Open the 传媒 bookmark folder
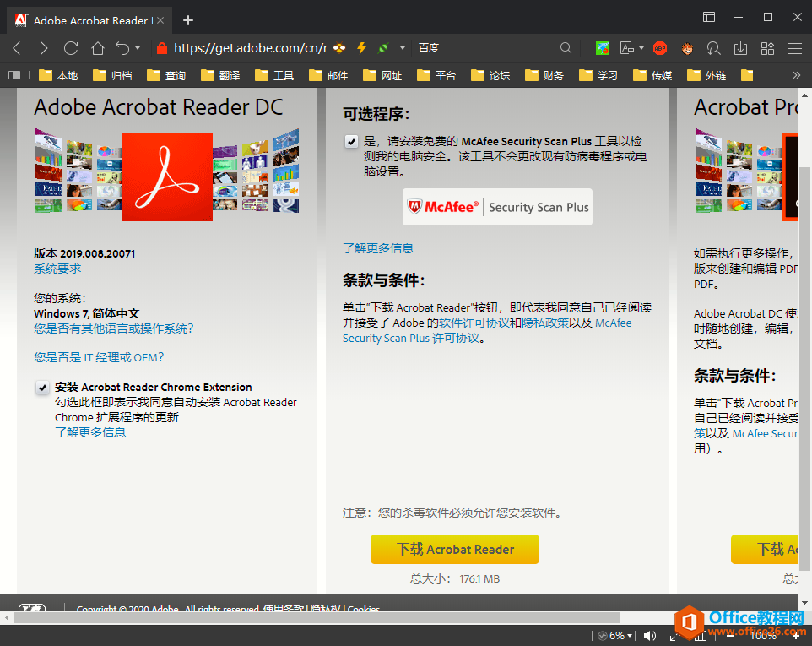 (x=652, y=76)
